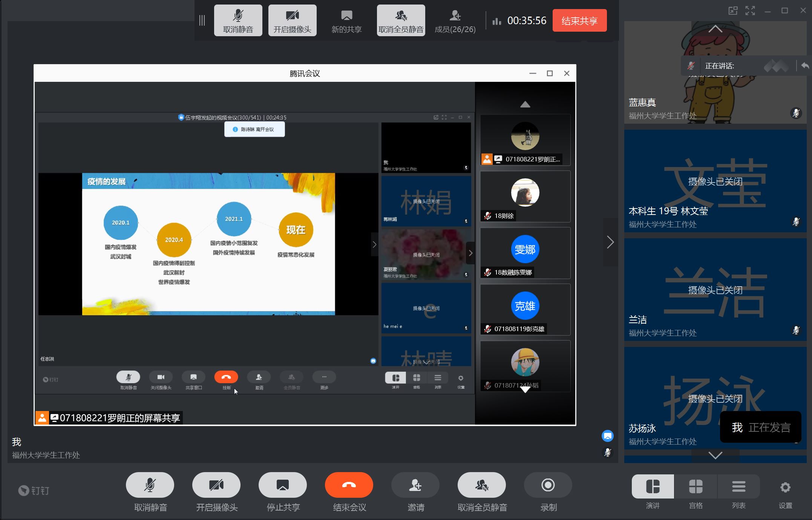This screenshot has width=812, height=520.
Task: Click 新的共享 in the top toolbar
Action: point(346,20)
